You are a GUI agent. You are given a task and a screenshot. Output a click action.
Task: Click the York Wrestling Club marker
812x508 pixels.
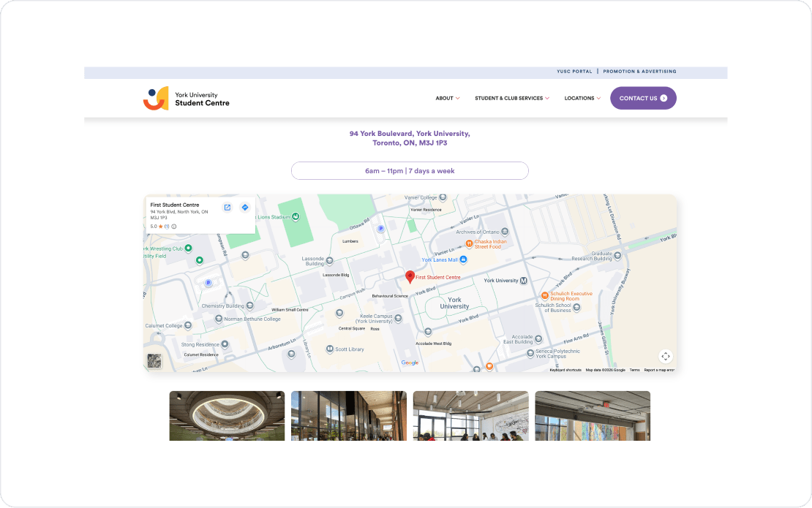[189, 249]
